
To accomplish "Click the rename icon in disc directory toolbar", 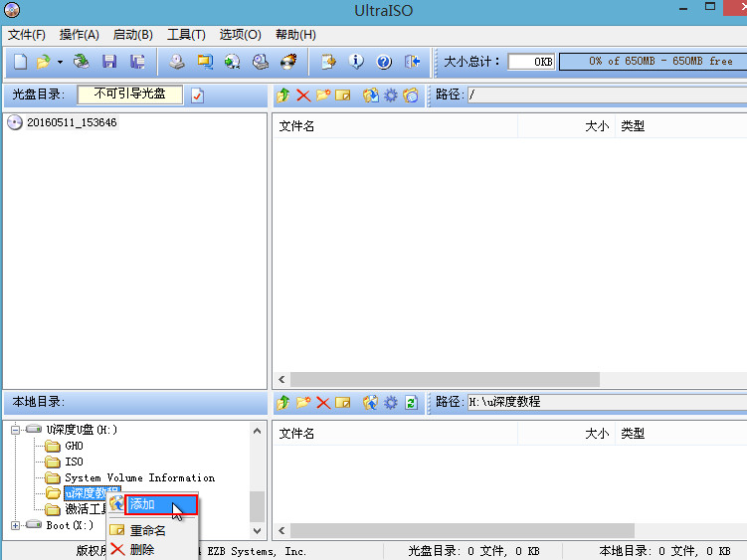I will [343, 95].
